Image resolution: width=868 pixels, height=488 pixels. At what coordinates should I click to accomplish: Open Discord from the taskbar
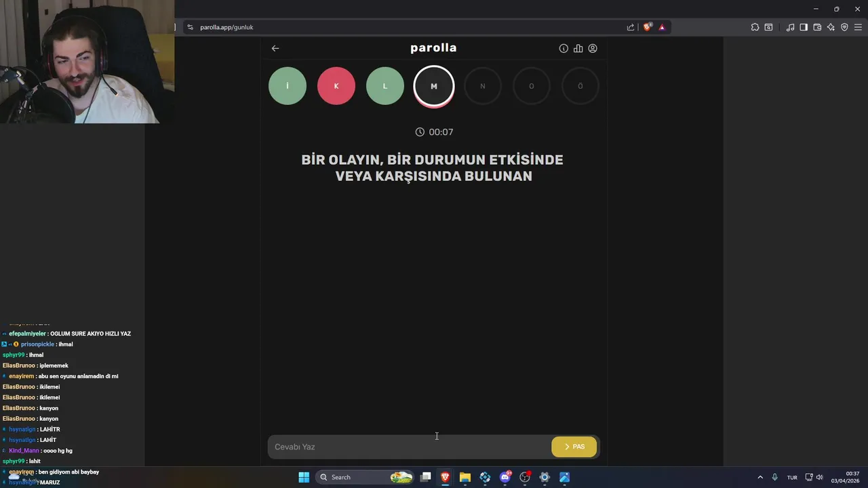click(x=505, y=477)
